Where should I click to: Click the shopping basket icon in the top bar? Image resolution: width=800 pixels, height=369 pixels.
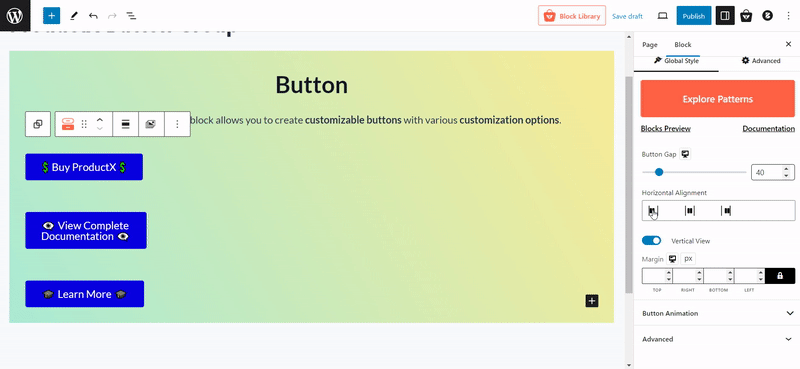coord(746,16)
